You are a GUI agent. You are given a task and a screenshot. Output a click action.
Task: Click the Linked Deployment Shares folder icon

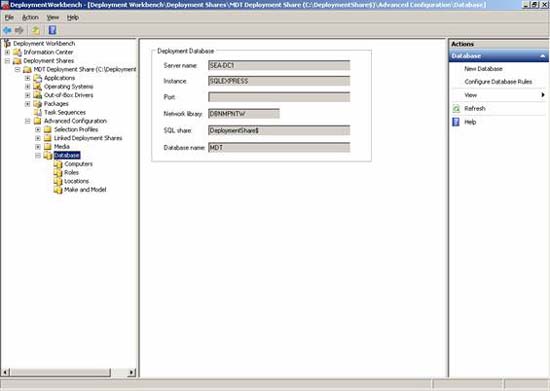tap(48, 138)
